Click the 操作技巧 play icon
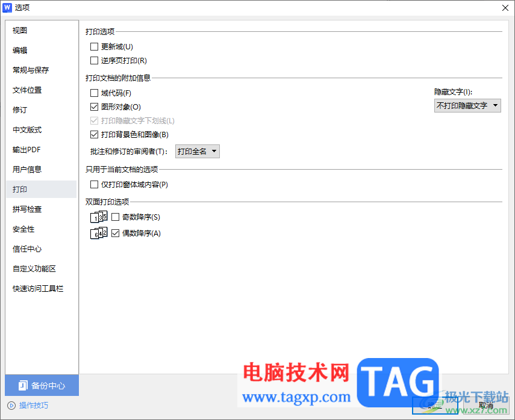 pos(11,406)
